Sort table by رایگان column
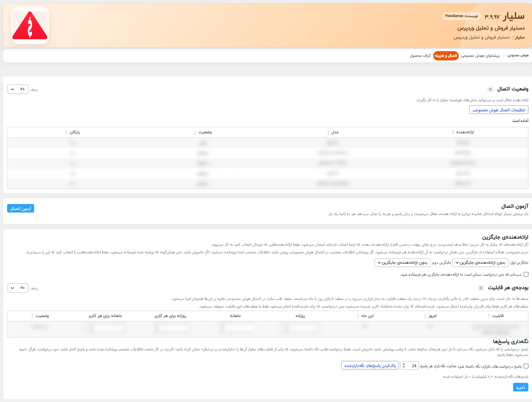Screen dimensions: 532x402 [x=73, y=132]
